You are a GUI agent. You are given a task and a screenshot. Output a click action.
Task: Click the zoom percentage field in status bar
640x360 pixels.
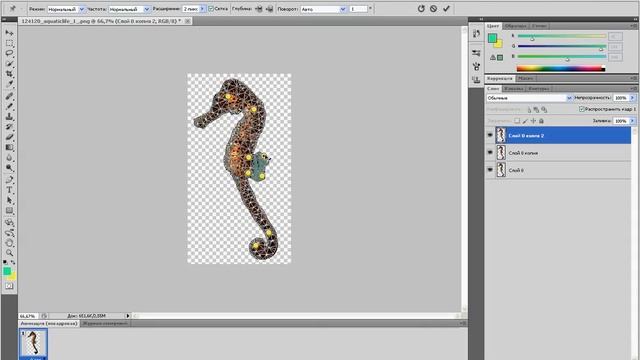point(28,316)
